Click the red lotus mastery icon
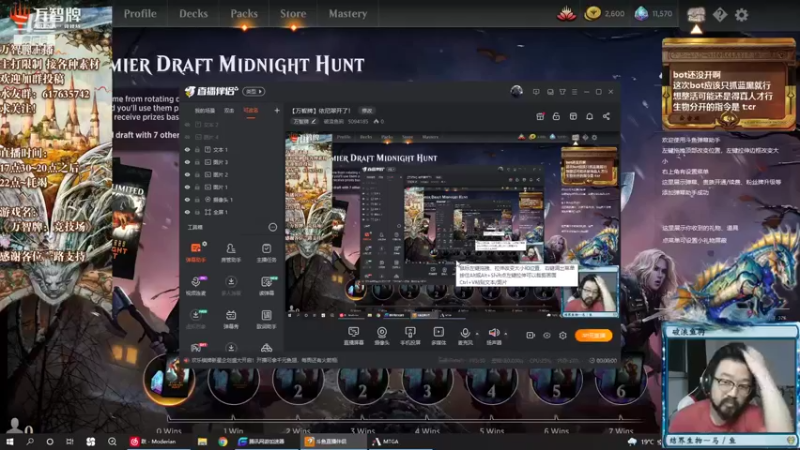 point(566,14)
